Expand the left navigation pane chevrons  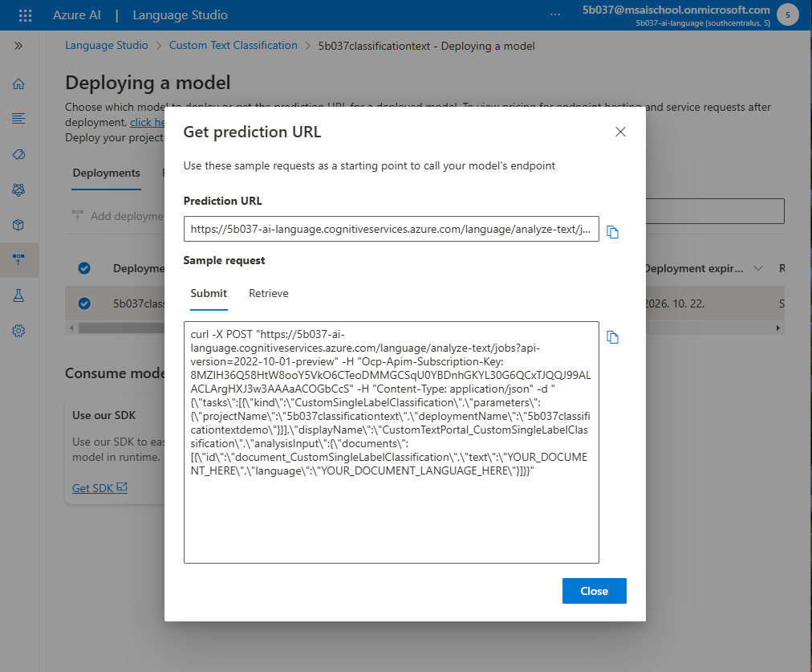[18, 46]
